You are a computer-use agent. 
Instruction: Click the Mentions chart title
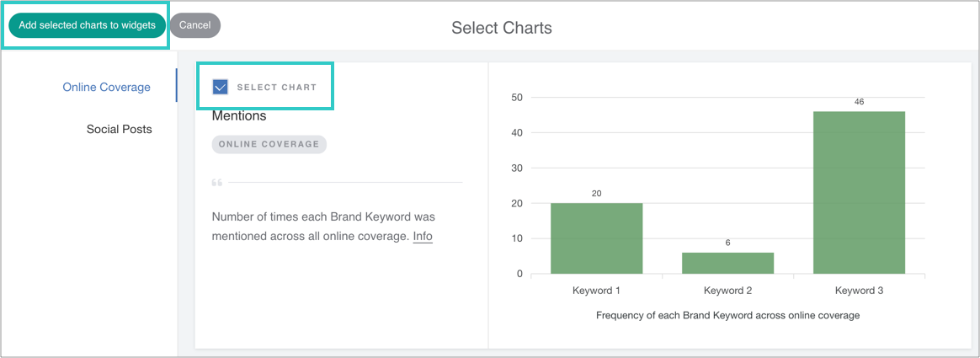click(x=239, y=115)
